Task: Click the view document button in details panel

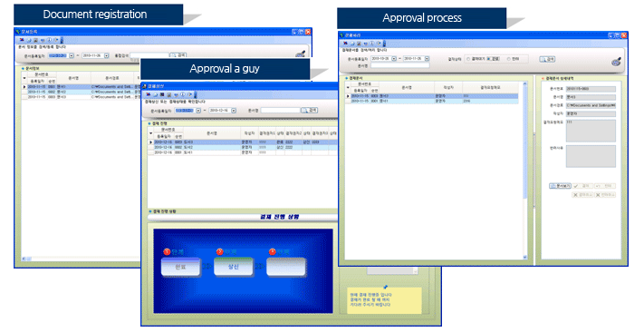Action: point(560,186)
